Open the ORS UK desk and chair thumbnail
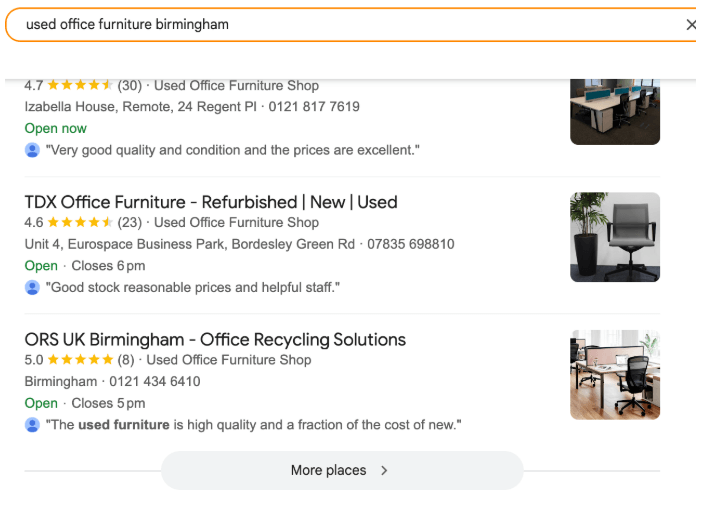The image size is (703, 514). click(x=614, y=374)
